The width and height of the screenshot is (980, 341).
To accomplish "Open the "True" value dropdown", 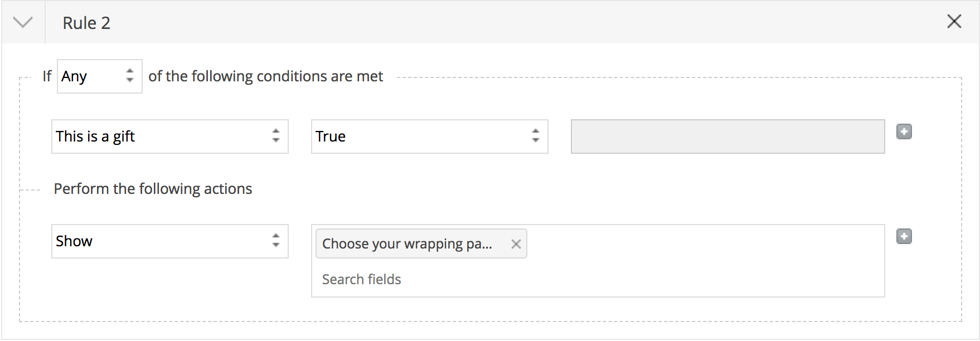I will [421, 137].
